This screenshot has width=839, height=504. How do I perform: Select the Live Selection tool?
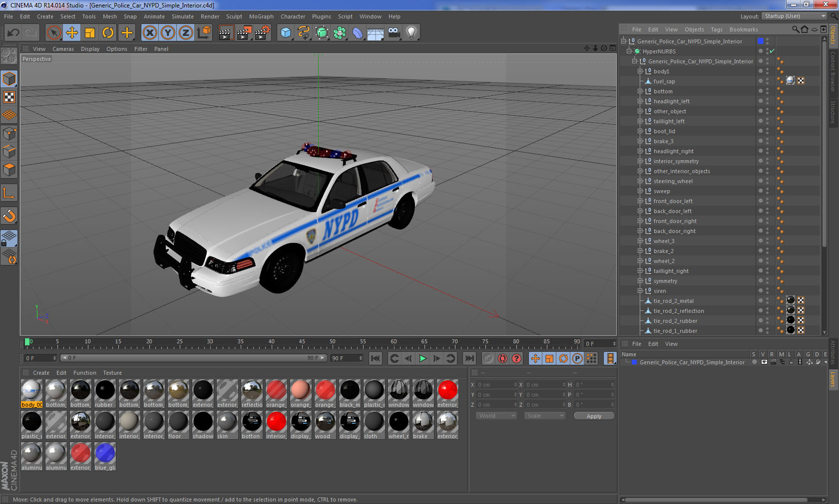(54, 33)
